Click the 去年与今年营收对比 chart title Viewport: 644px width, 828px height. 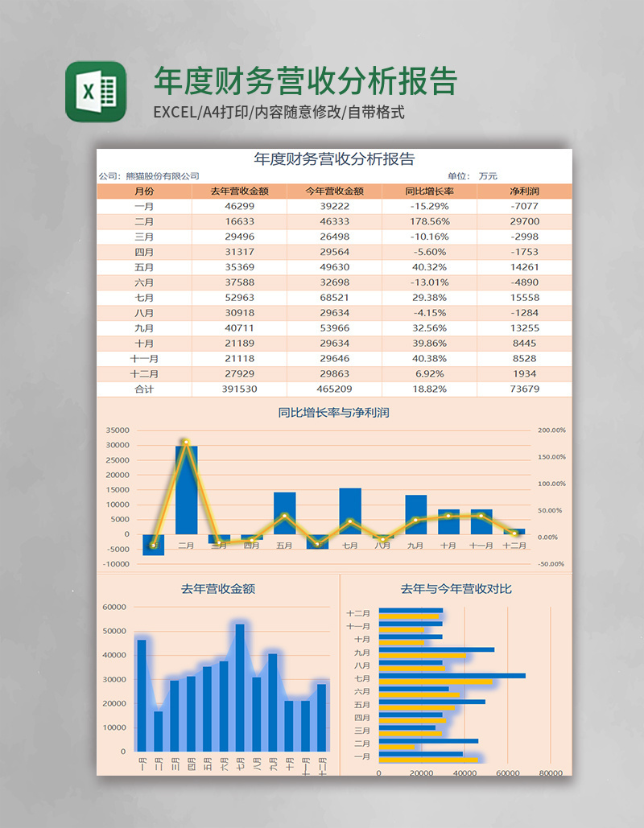click(459, 587)
